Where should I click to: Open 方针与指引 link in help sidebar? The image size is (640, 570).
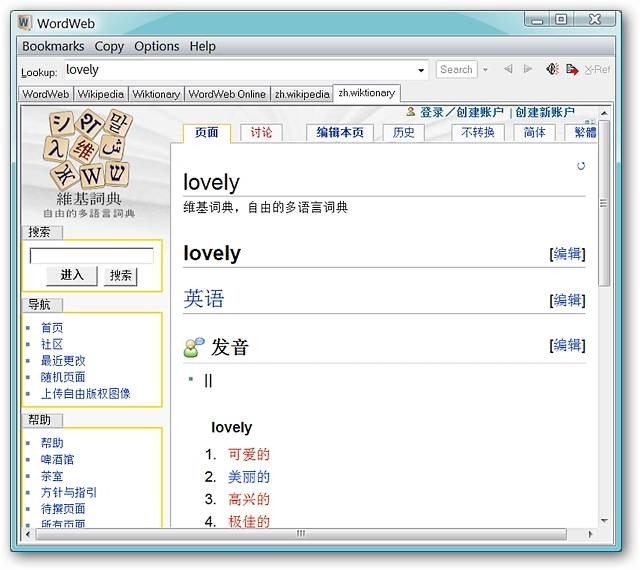(x=69, y=492)
